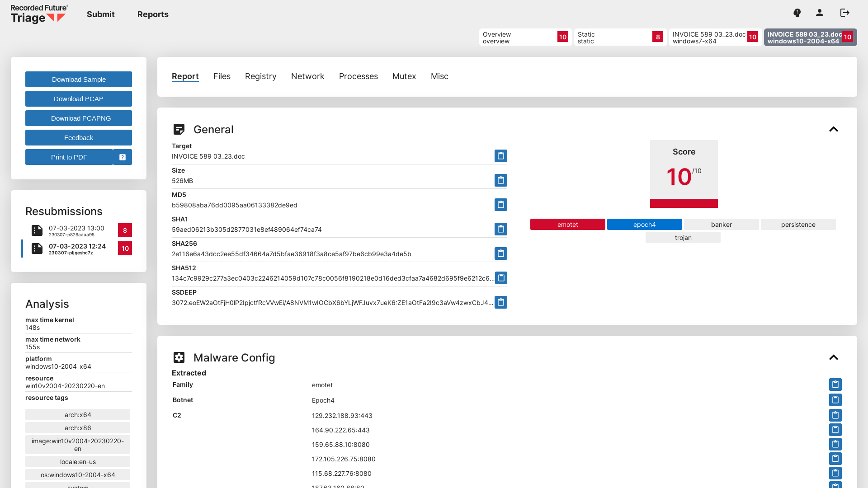The width and height of the screenshot is (868, 488).
Task: Click the image:win10v2004-20230220-en tag
Action: pos(78,445)
